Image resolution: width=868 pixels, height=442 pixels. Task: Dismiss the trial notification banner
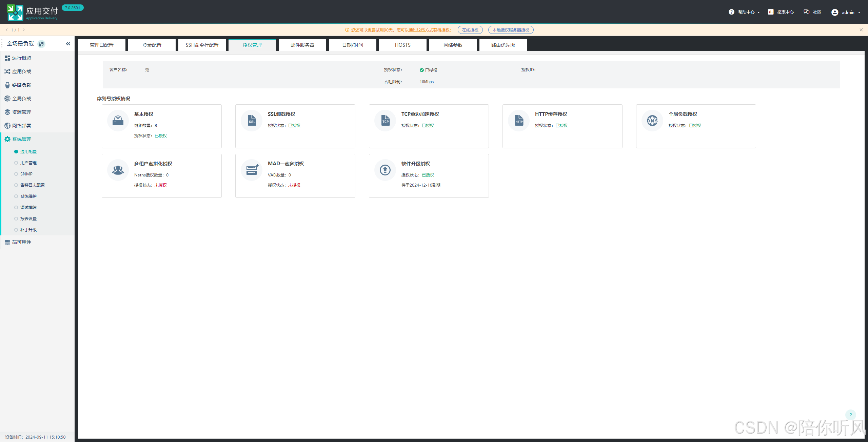point(861,30)
